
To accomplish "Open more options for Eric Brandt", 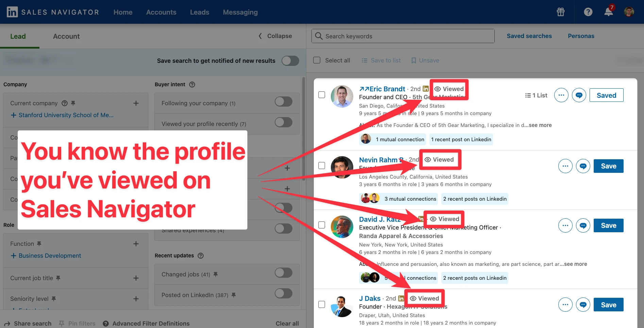I will coord(561,95).
